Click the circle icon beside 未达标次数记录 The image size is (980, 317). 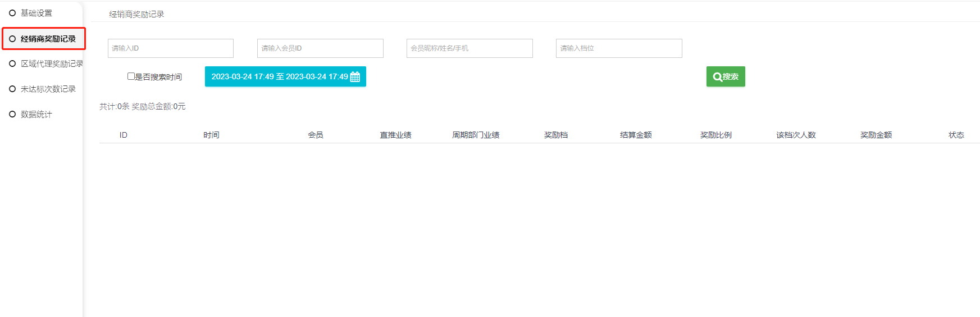click(12, 89)
